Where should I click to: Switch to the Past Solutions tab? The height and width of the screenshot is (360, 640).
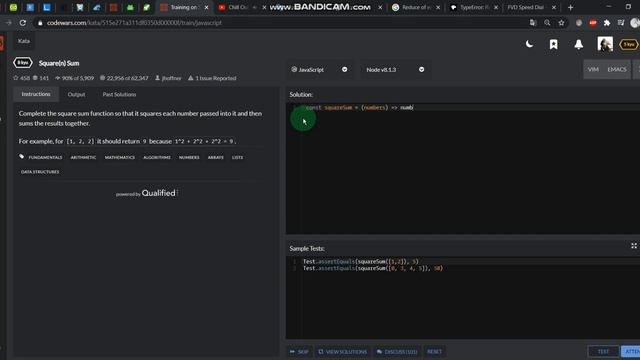[119, 94]
